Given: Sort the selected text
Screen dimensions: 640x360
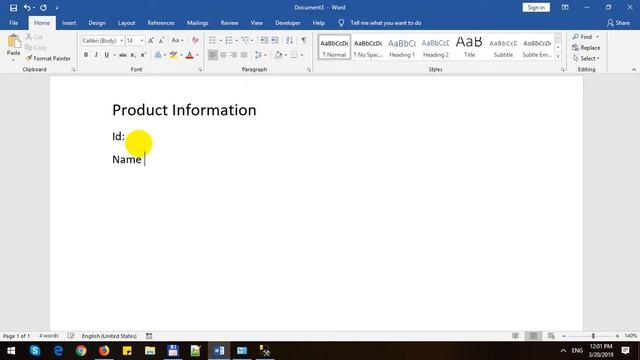Looking at the screenshot, I should (x=289, y=40).
